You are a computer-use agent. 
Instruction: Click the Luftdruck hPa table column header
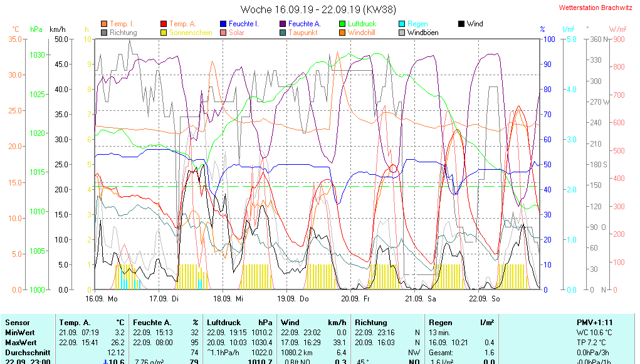[241, 322]
